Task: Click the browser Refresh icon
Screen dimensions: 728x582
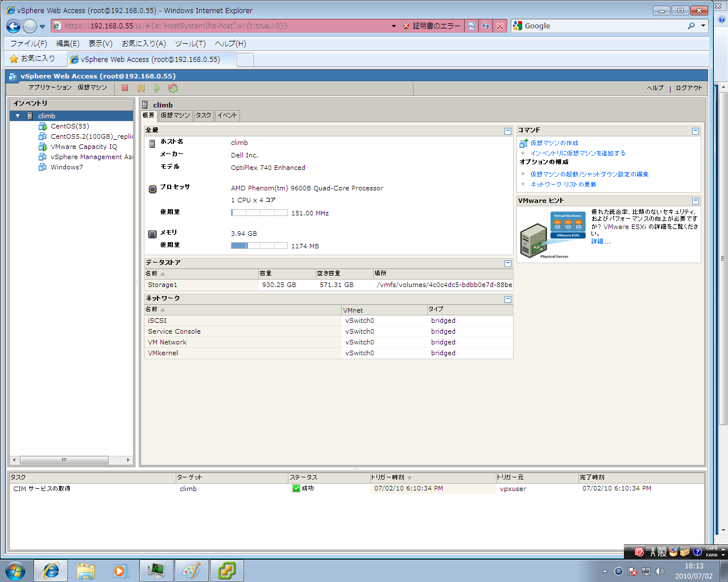Action: 485,26
